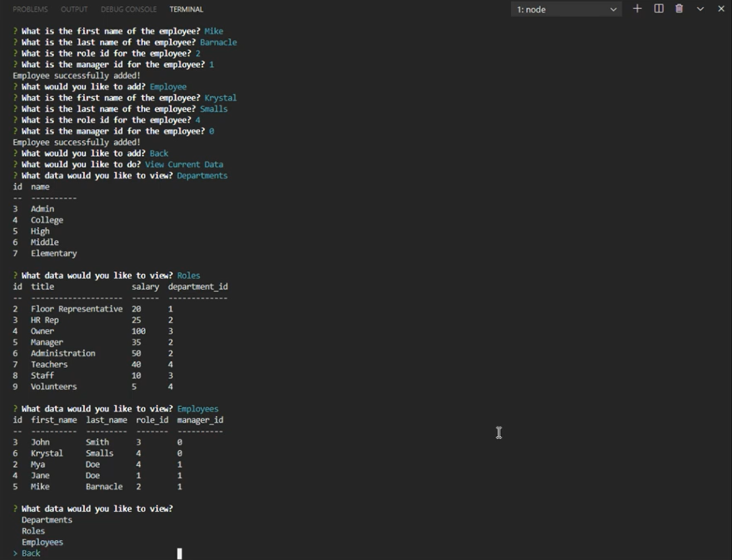Click the 'College' department name
Image resolution: width=732 pixels, height=560 pixels.
pos(47,220)
